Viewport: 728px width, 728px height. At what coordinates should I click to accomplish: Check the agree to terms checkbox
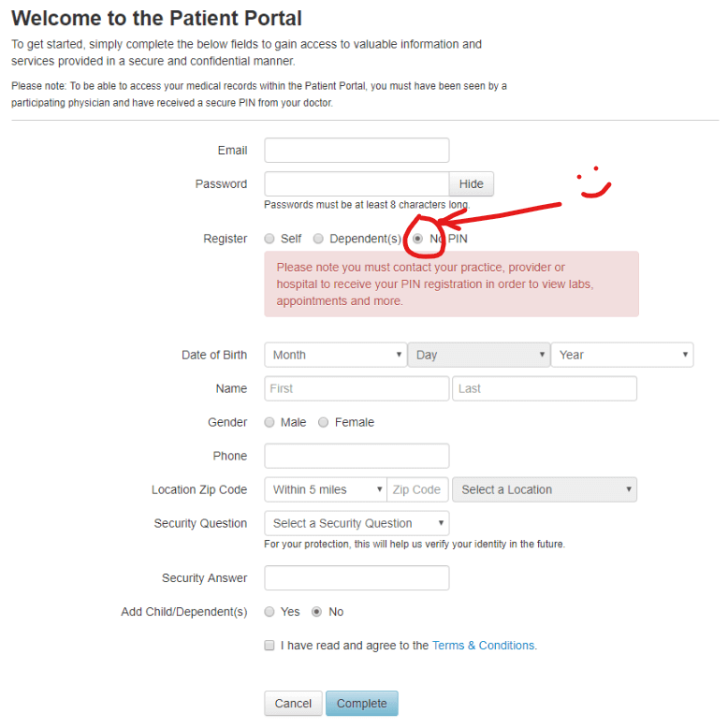click(269, 646)
